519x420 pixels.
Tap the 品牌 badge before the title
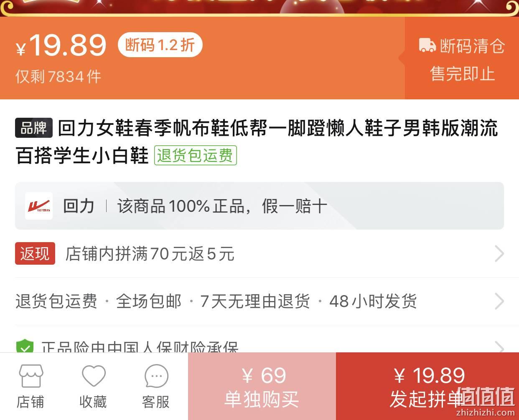(x=34, y=128)
